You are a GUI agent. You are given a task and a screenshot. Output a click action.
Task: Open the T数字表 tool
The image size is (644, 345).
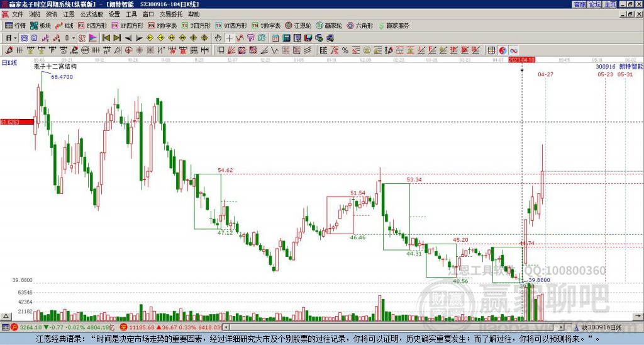[266, 25]
